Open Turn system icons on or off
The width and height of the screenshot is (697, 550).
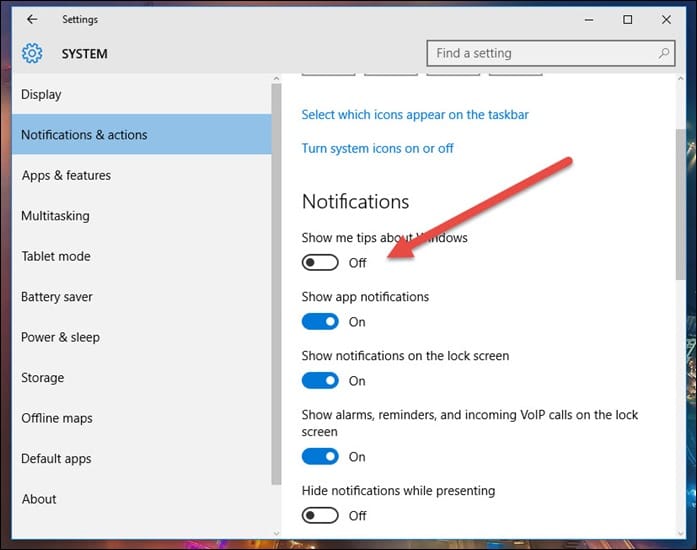coord(377,148)
